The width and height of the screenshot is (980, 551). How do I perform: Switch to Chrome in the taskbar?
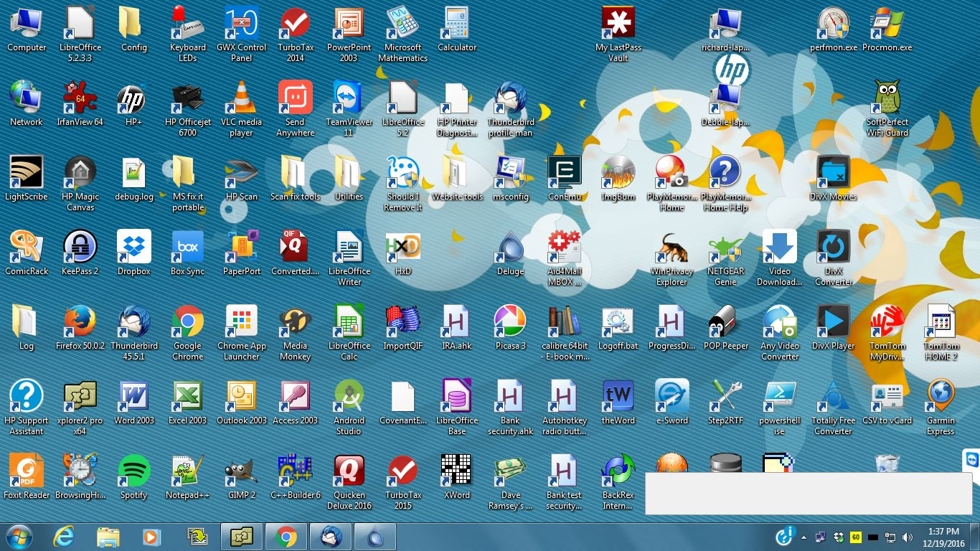(286, 536)
